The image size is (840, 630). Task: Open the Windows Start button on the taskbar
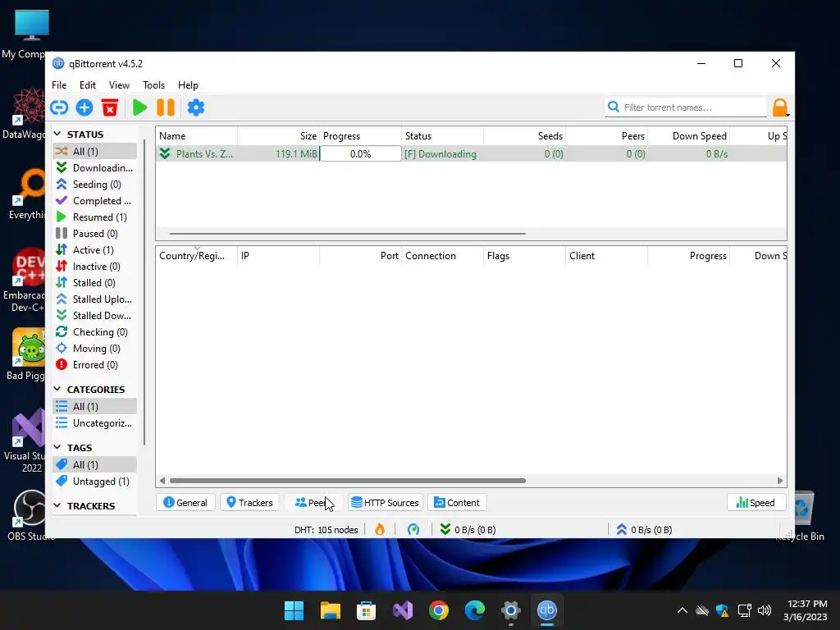[294, 610]
